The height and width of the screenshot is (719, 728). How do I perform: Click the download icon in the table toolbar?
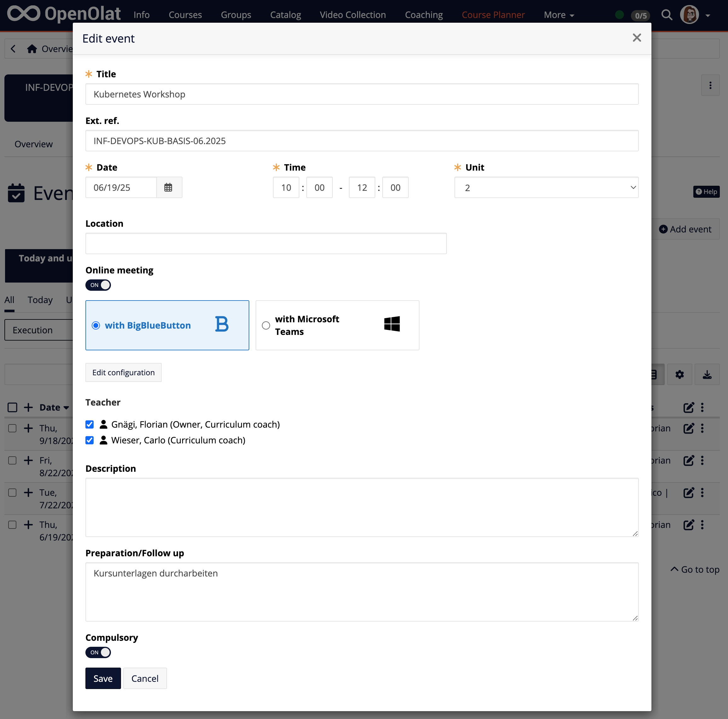(707, 374)
